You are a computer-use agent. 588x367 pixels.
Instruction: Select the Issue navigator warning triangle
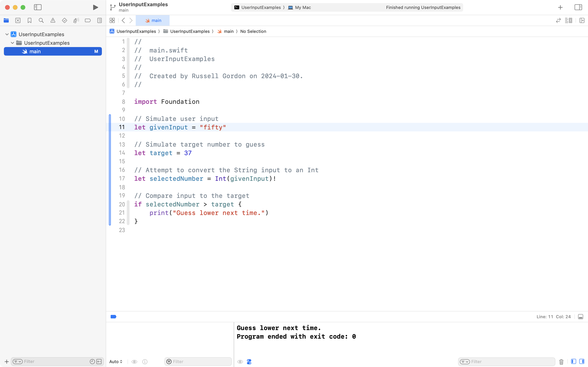point(53,20)
